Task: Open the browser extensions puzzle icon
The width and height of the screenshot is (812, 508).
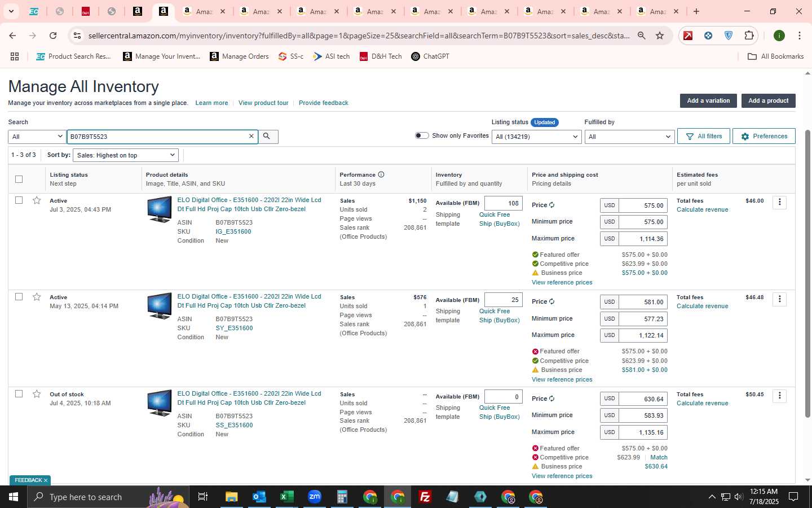Action: pyautogui.click(x=749, y=36)
